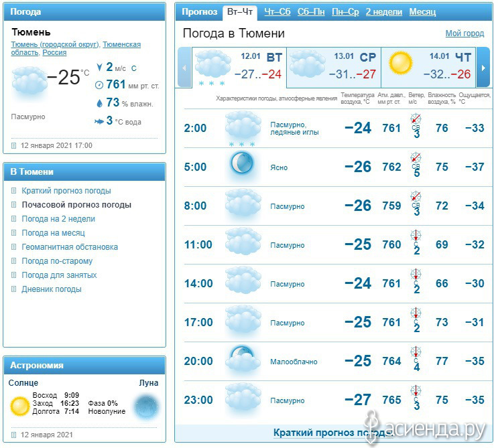Click the cloud icon for Wednesday 13.01
498x448 pixels.
(x=308, y=64)
